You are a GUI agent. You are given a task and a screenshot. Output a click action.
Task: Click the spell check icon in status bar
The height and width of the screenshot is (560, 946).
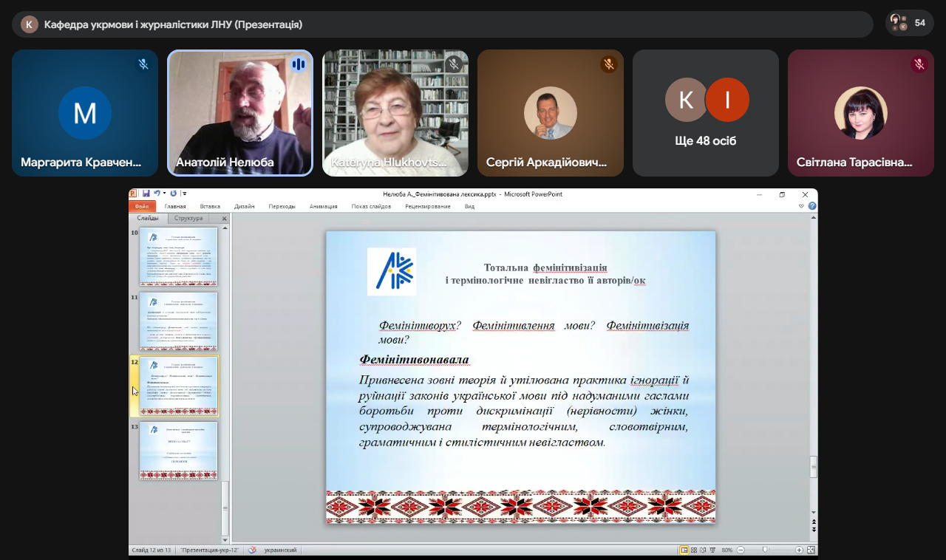[x=253, y=550]
